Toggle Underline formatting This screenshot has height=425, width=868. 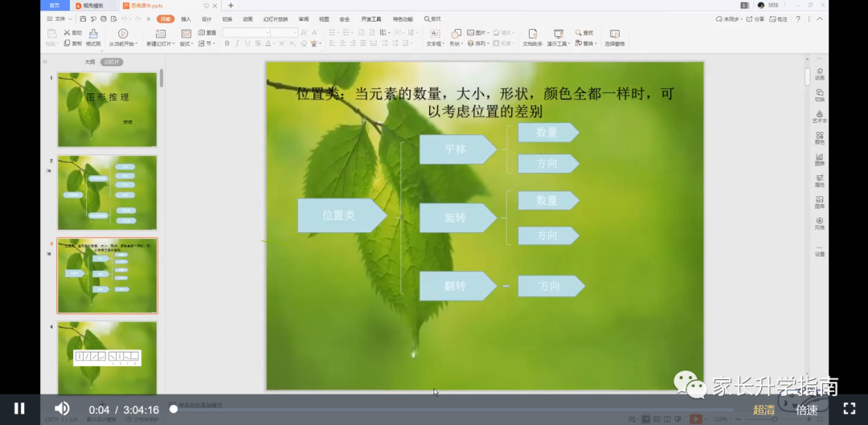coord(247,43)
